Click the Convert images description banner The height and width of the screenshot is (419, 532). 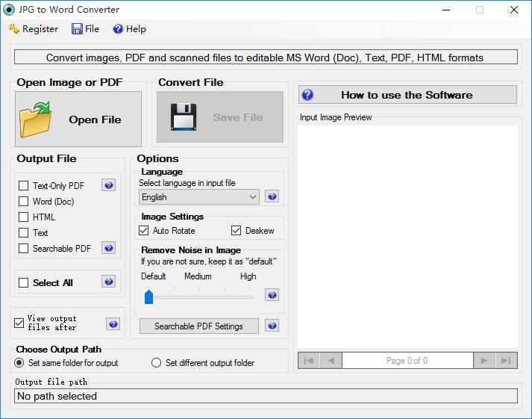266,57
